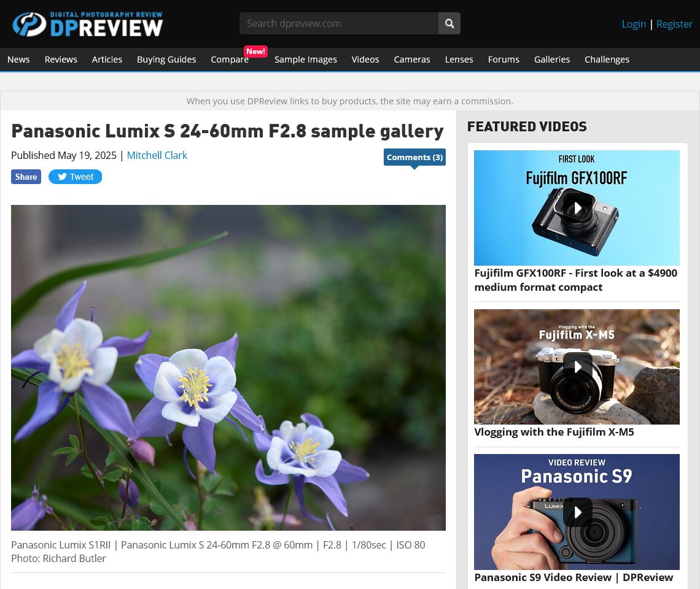Open the columbine flower sample photo

228,368
